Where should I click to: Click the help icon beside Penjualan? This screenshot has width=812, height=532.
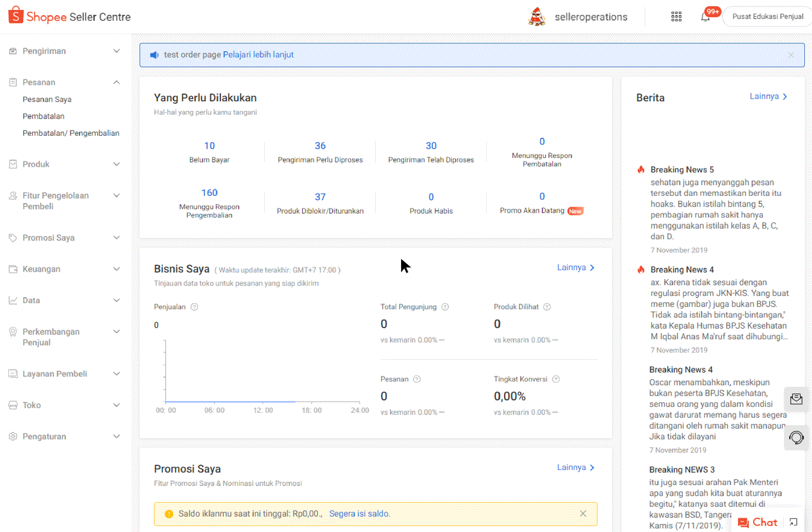pos(194,307)
